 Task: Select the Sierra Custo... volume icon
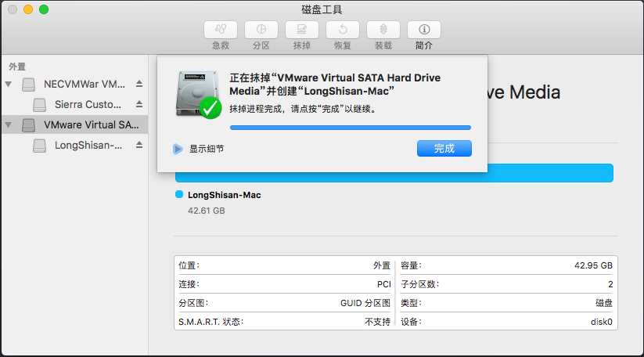(x=39, y=105)
